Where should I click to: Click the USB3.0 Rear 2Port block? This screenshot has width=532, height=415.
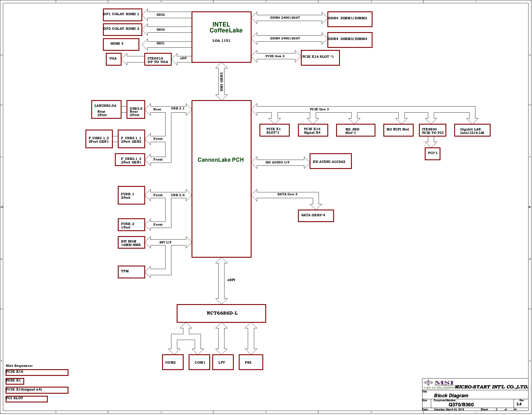coord(136,109)
